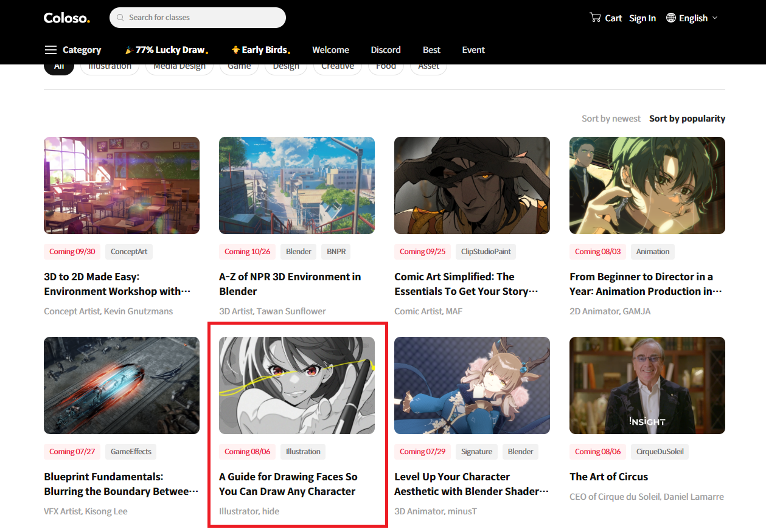Viewport: 766px width, 532px height.
Task: Click the globe language icon
Action: pyautogui.click(x=671, y=18)
